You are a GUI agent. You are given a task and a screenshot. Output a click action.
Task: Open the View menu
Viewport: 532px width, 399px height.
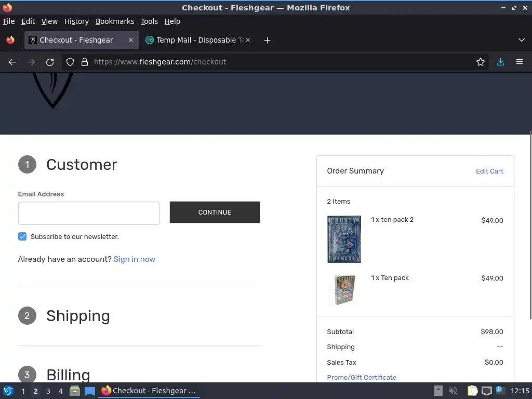(49, 21)
